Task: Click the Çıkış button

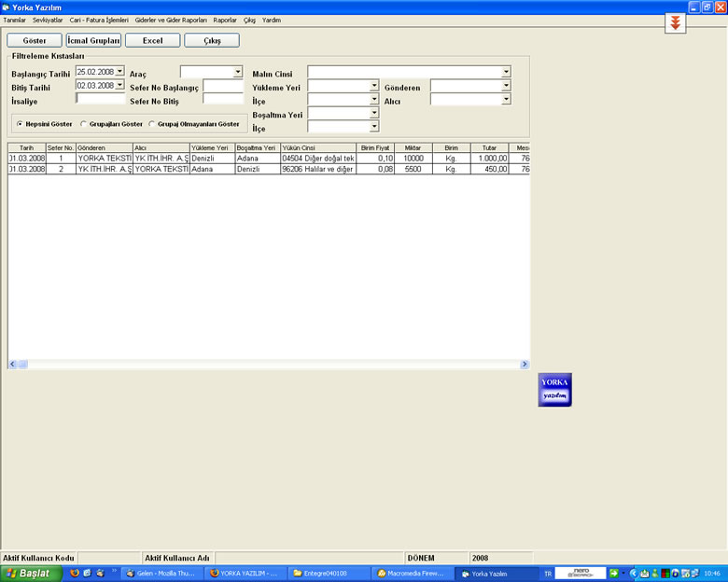Action: [x=212, y=40]
